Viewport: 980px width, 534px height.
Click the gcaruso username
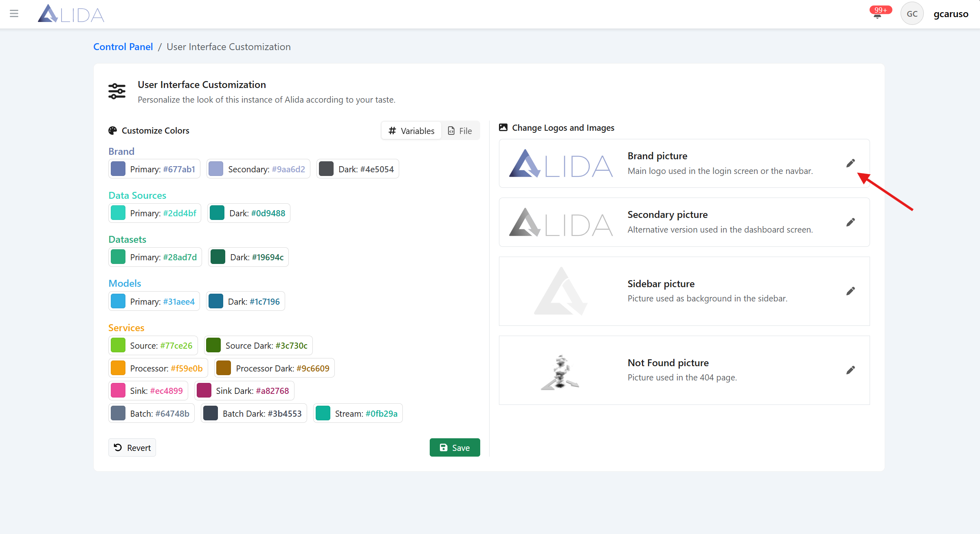(951, 14)
